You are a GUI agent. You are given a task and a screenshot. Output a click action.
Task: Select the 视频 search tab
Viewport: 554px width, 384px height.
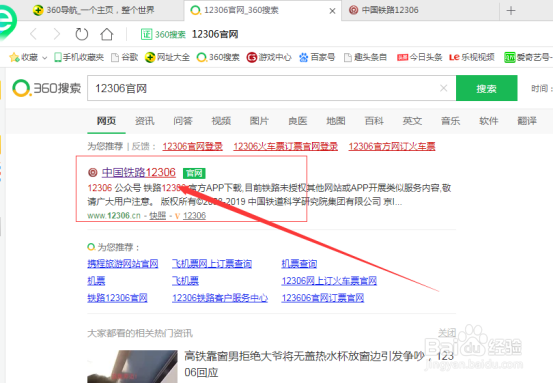pos(221,121)
